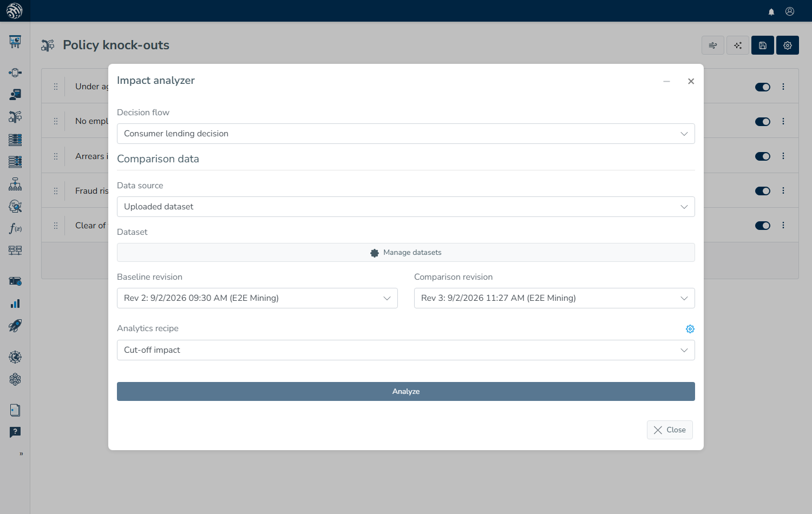Open the analytics recipe settings gear
812x514 pixels.
(x=690, y=329)
